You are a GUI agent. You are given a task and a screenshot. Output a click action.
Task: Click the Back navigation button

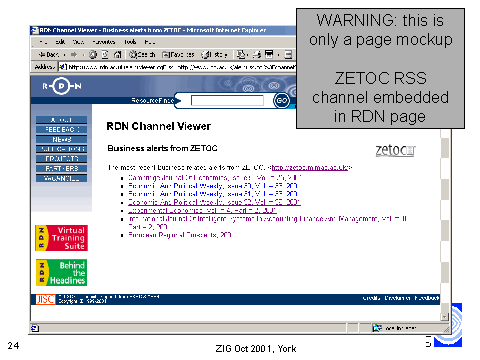point(48,54)
